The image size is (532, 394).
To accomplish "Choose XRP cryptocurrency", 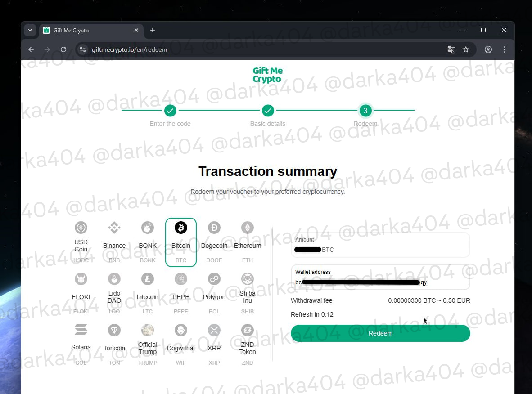I will [x=214, y=345].
